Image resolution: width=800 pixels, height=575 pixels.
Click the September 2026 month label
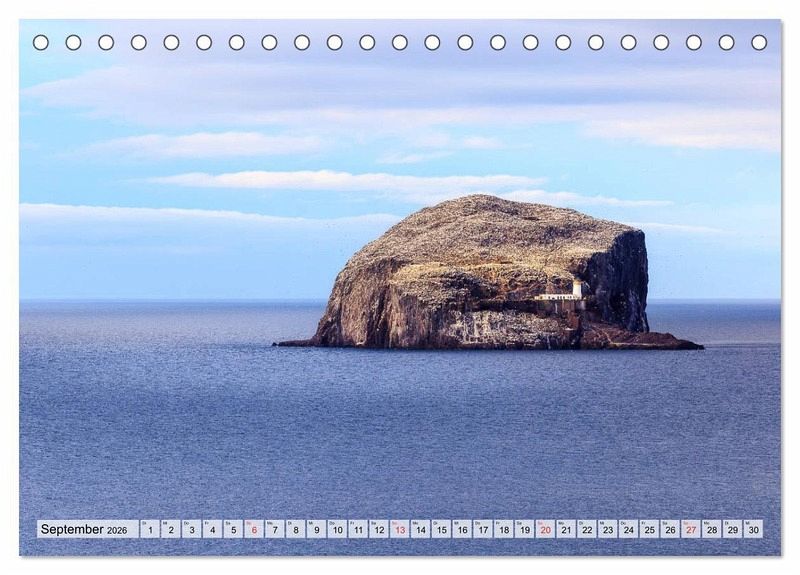point(84,529)
